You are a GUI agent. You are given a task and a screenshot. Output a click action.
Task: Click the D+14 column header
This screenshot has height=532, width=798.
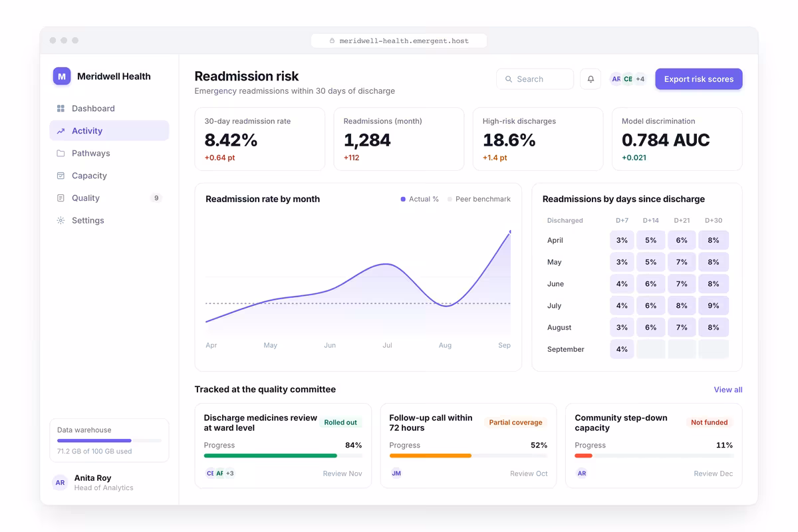click(x=651, y=221)
